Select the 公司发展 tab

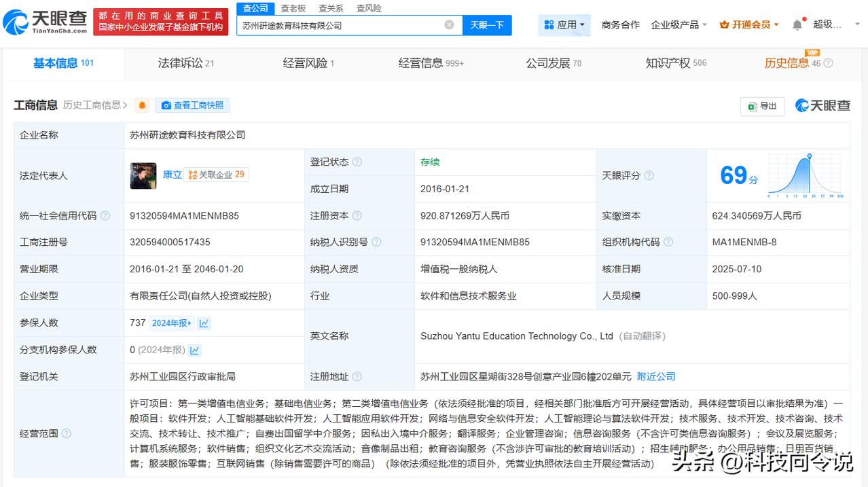[x=554, y=63]
